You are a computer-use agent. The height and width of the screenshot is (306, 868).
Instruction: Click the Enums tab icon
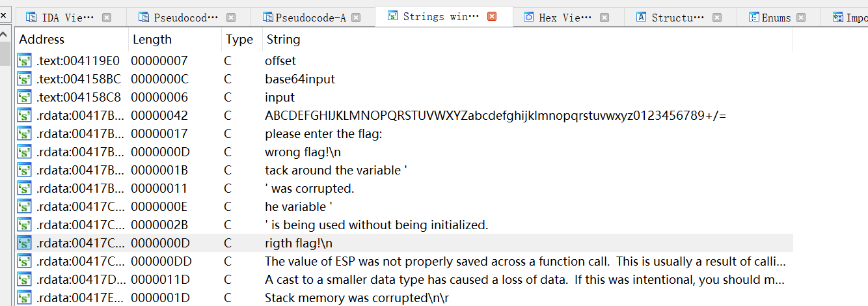pos(754,18)
